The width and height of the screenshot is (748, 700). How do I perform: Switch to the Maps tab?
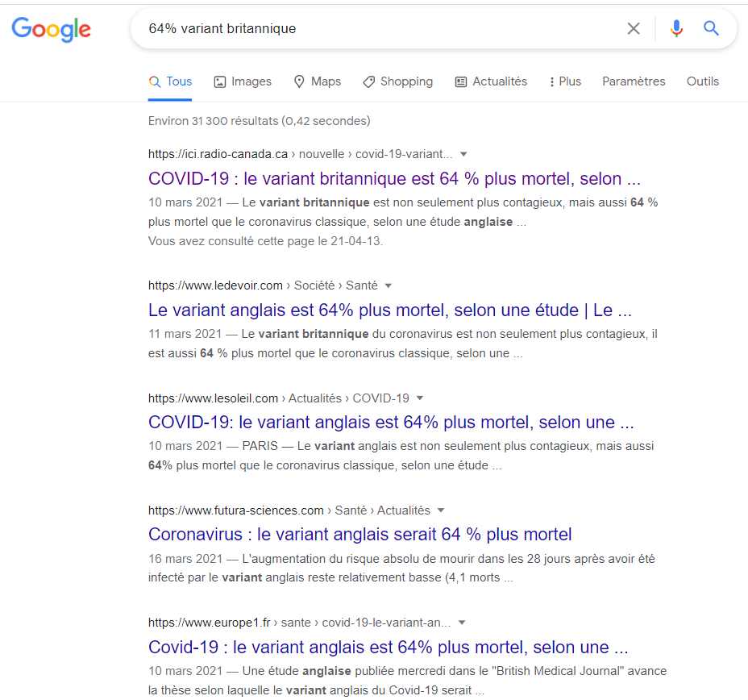(317, 81)
